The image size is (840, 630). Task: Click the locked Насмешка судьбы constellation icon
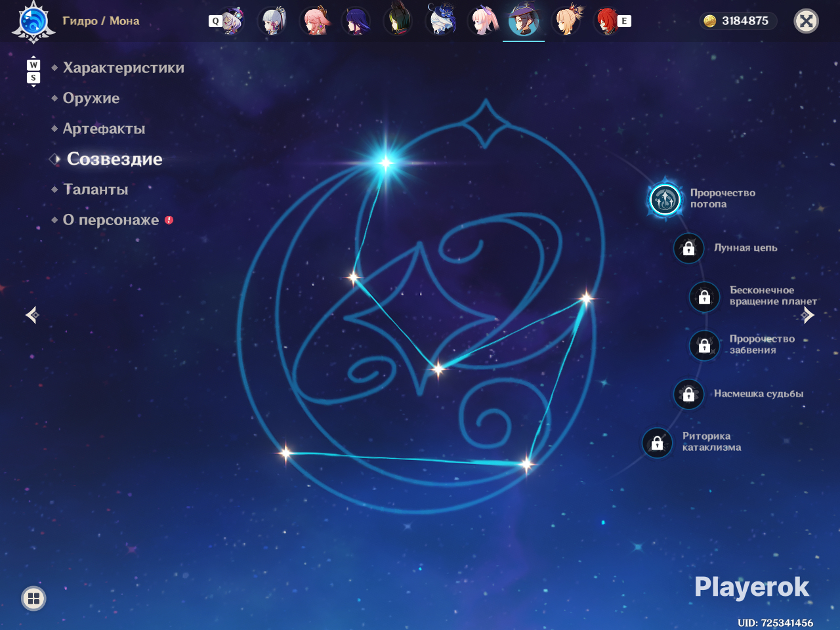tap(688, 394)
